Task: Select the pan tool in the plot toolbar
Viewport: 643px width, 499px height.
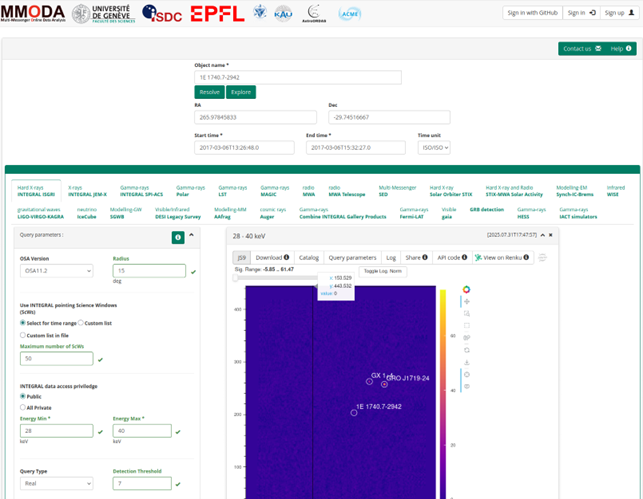Action: coord(465,302)
